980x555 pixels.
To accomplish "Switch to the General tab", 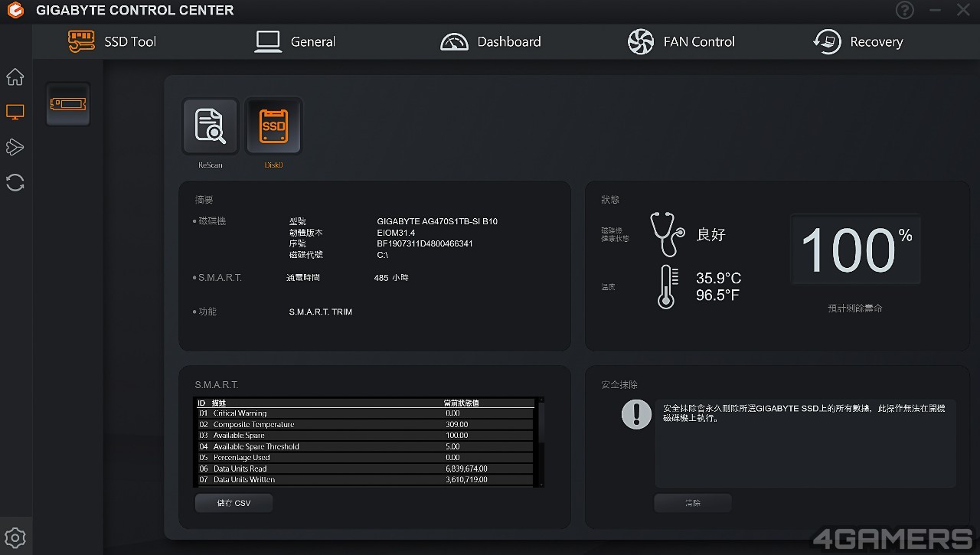I will tap(295, 41).
